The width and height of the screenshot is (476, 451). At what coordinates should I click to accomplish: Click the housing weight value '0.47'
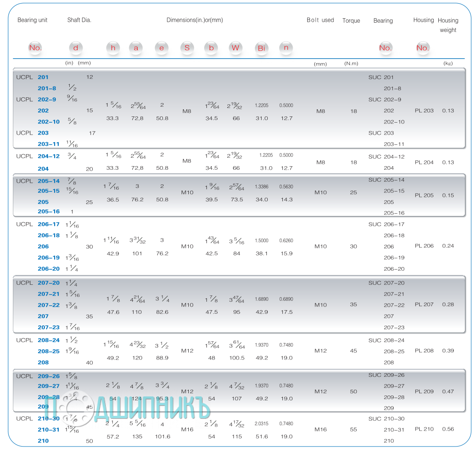(x=448, y=391)
